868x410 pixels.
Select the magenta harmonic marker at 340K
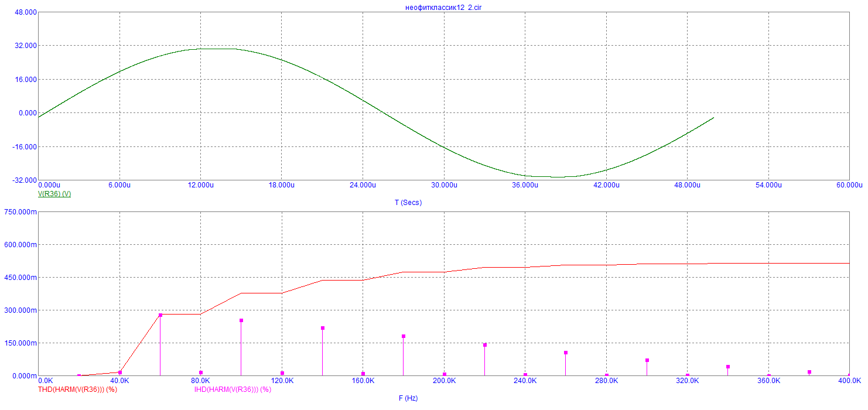(x=728, y=367)
